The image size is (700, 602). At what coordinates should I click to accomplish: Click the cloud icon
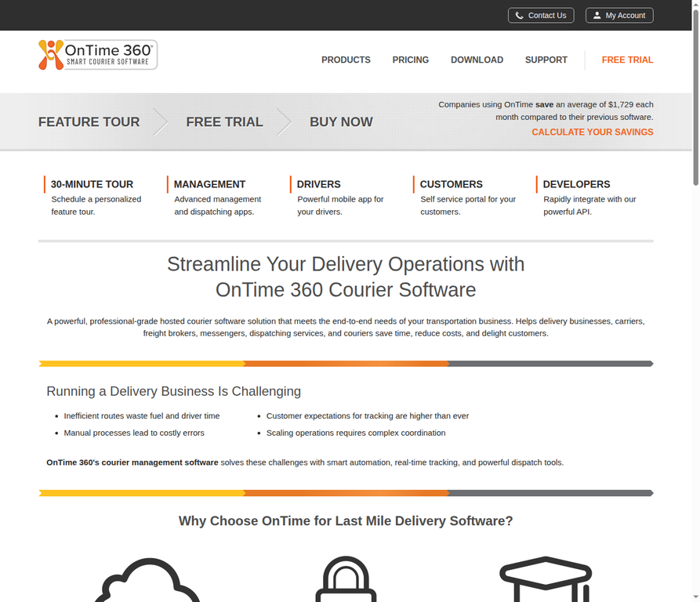pyautogui.click(x=147, y=580)
